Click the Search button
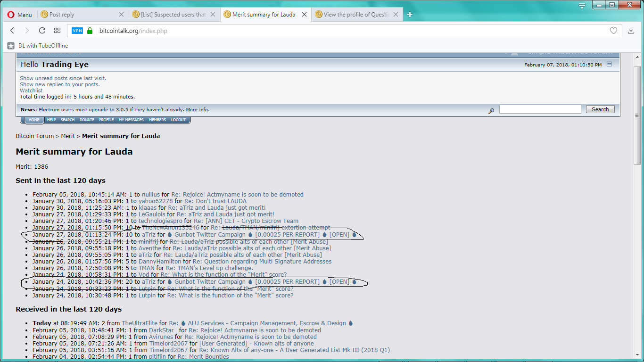This screenshot has height=362, width=644. point(600,109)
